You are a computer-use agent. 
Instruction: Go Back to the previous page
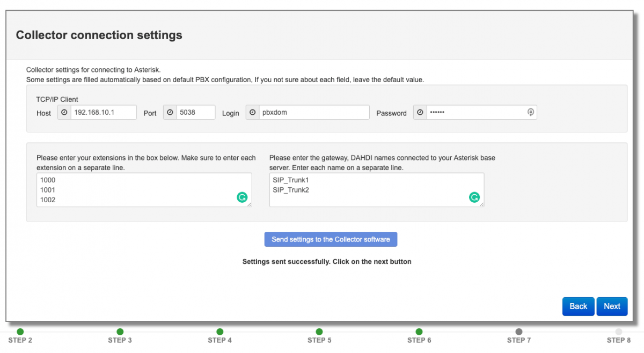coord(578,306)
